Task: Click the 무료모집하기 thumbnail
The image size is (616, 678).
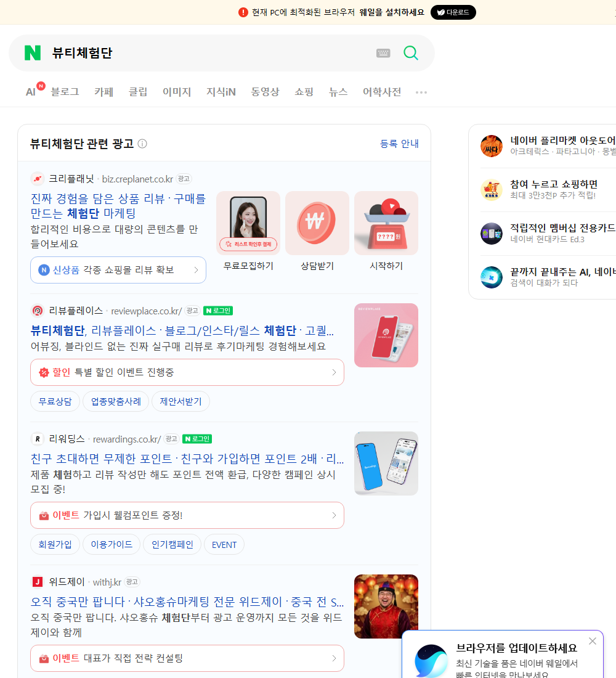Action: [248, 223]
